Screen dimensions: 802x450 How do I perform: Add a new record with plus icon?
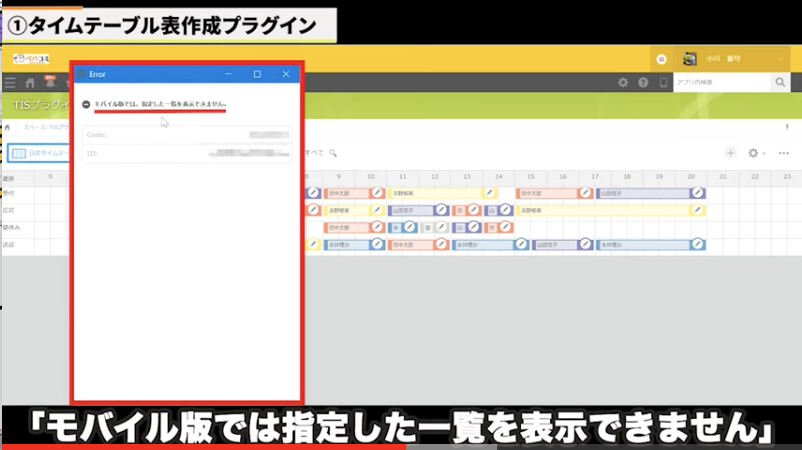pyautogui.click(x=730, y=153)
